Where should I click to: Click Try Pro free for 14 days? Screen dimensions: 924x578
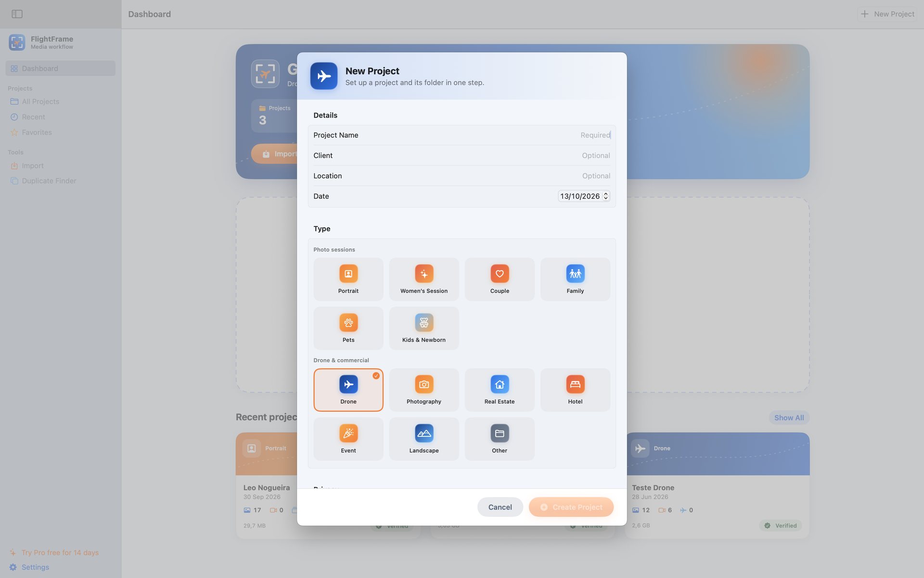54,552
